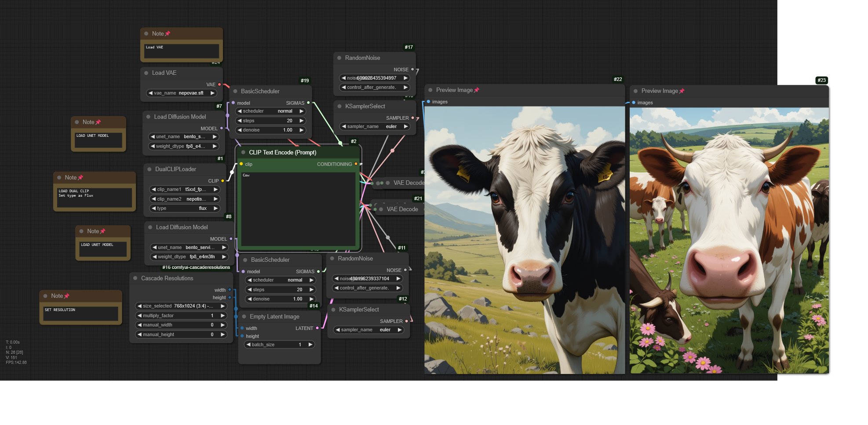Unpin the Preview Image node tagged #22
This screenshot has height=425, width=868.
coord(477,90)
